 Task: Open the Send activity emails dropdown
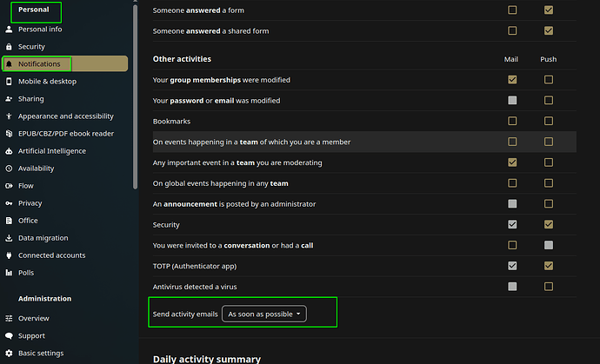pos(264,314)
